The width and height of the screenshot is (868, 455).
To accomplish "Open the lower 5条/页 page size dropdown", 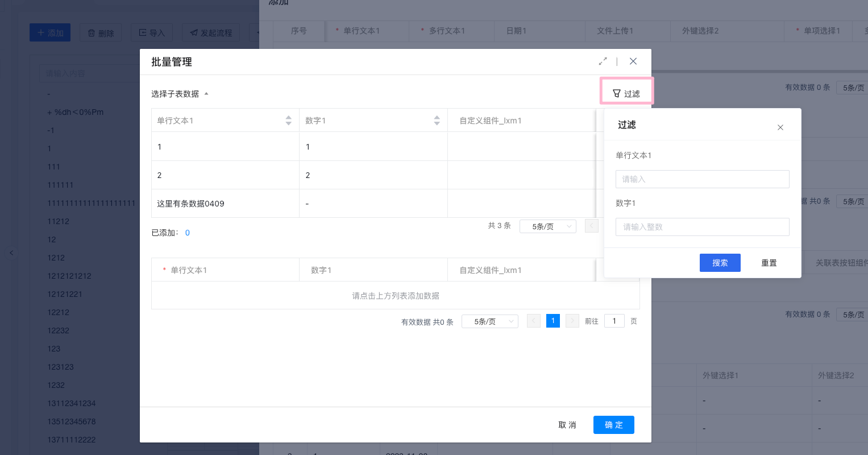I will pyautogui.click(x=489, y=321).
